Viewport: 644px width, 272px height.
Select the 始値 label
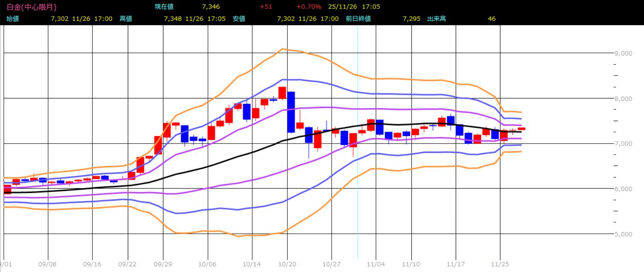pos(13,19)
